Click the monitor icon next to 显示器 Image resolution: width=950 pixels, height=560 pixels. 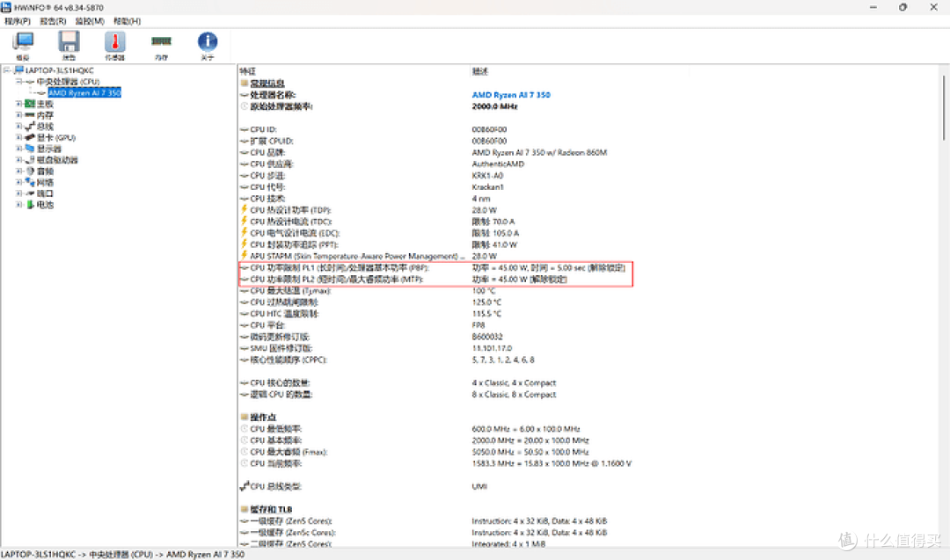pos(30,149)
